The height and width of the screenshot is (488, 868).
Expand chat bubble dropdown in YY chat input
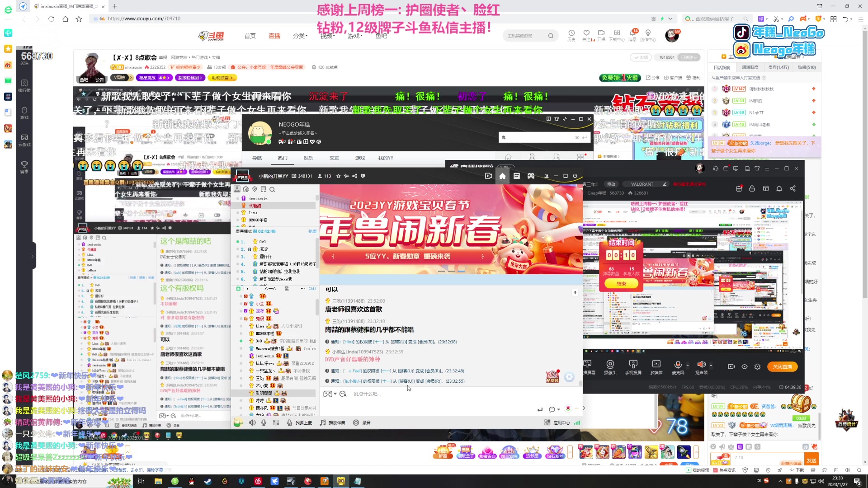click(x=559, y=410)
